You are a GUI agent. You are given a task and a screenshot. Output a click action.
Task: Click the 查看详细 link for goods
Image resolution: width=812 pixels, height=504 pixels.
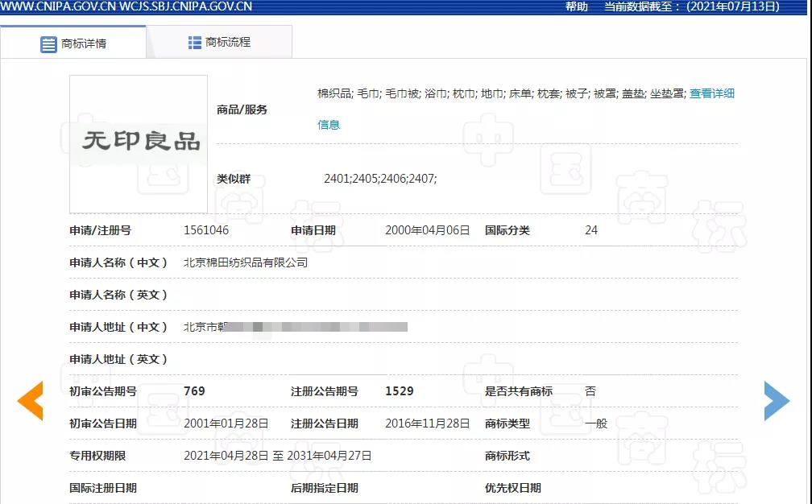point(712,93)
